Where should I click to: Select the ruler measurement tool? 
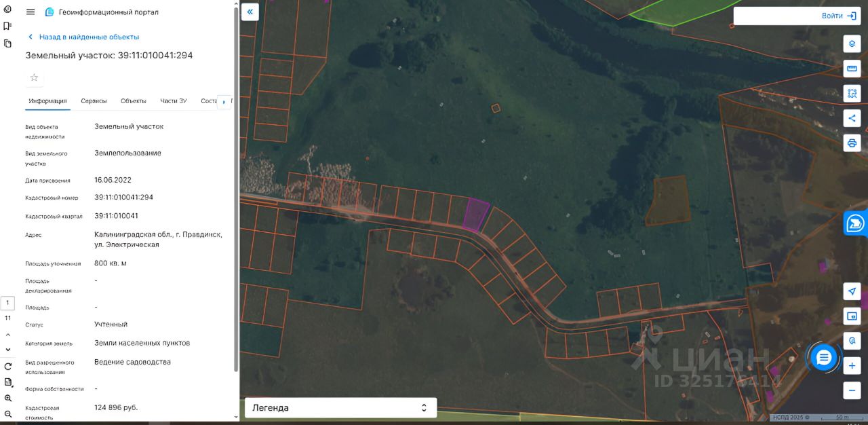click(x=852, y=69)
